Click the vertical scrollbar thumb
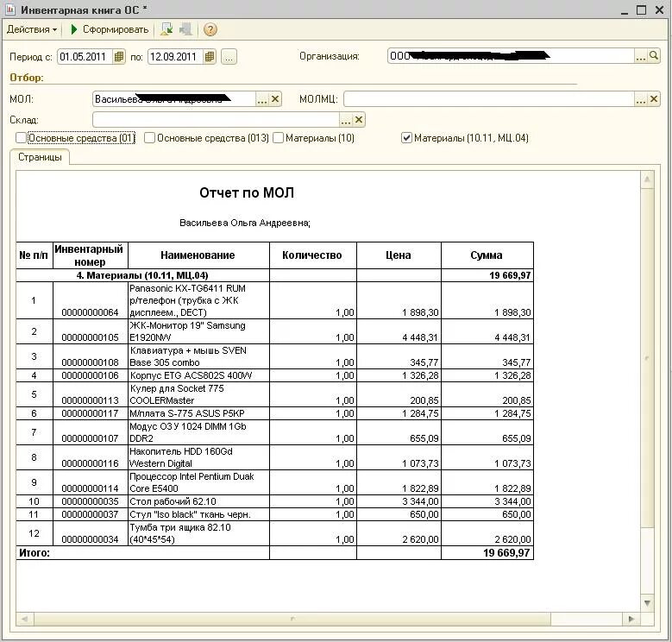 [x=647, y=358]
